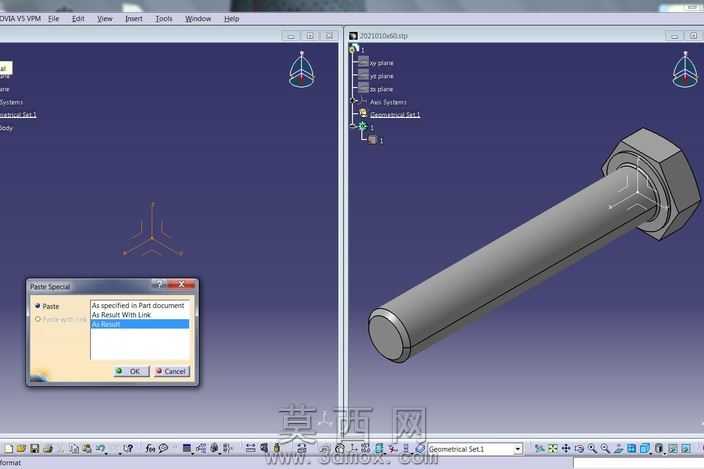This screenshot has height=469, width=704.
Task: Open the Isometric quick view dropdown arrow
Action: point(651,452)
